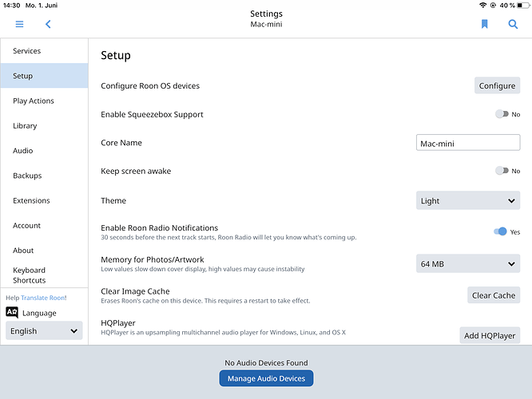
Task: Click Add HQPlayer button
Action: click(490, 335)
